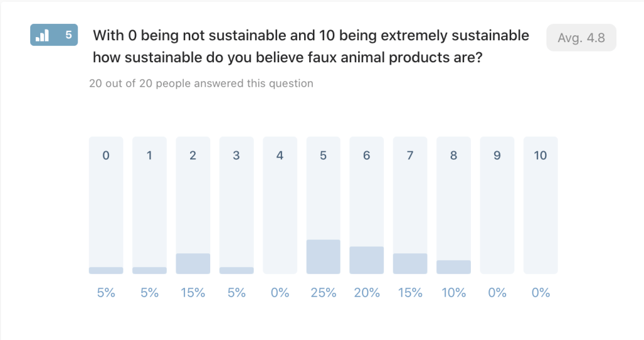Click the 20% label under bar 6
This screenshot has width=644, height=340.
click(367, 293)
